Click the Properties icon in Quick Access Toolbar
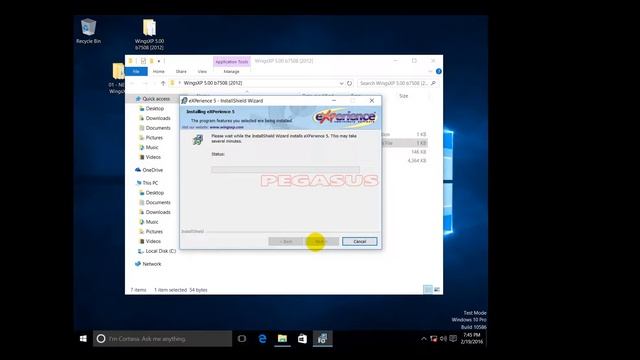 point(143,61)
